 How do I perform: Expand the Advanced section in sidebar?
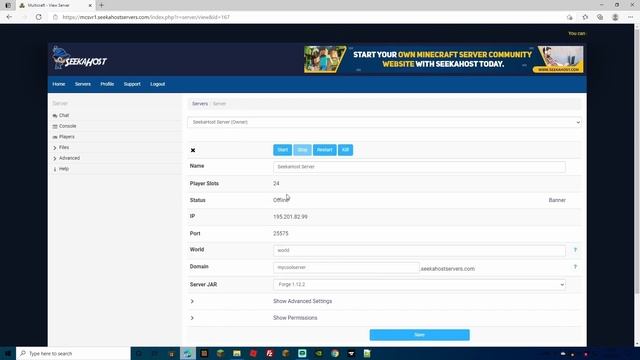(x=69, y=158)
